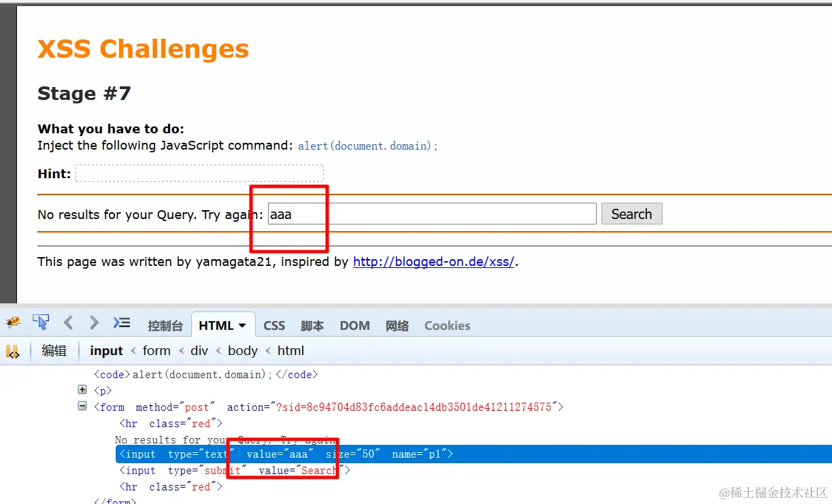Open the HTML tab dropdown arrow
The image size is (832, 504).
pyautogui.click(x=242, y=326)
